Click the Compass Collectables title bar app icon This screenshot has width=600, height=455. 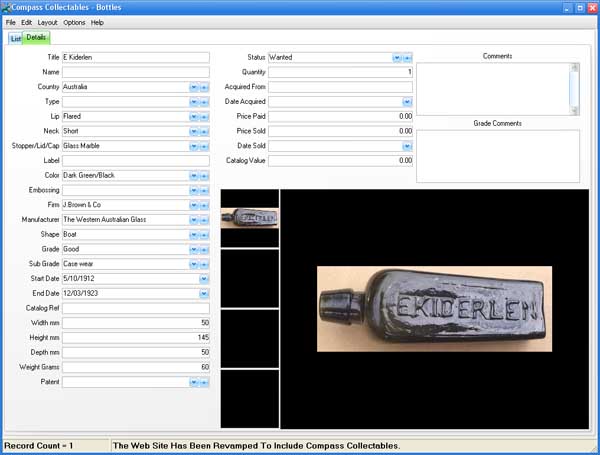6,7
